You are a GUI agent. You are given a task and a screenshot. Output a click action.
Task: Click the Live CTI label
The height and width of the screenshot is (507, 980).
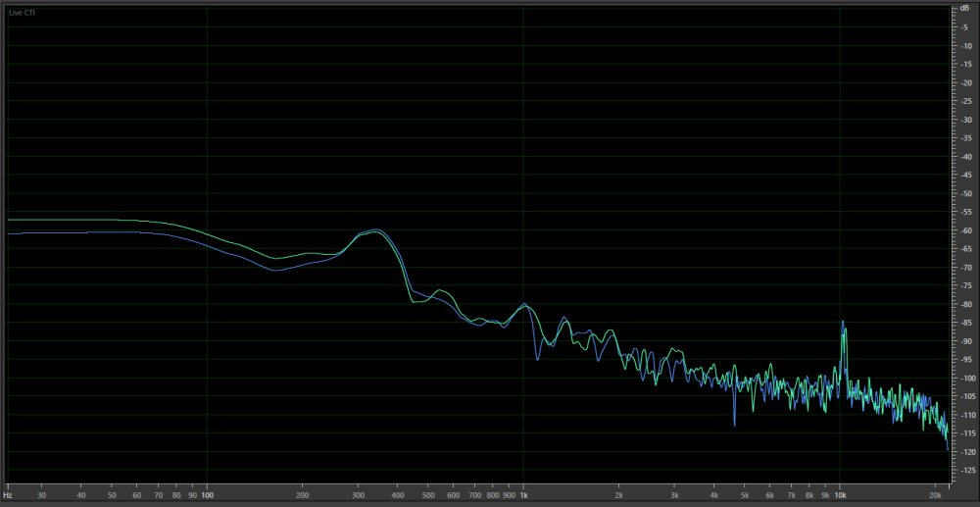(x=22, y=13)
